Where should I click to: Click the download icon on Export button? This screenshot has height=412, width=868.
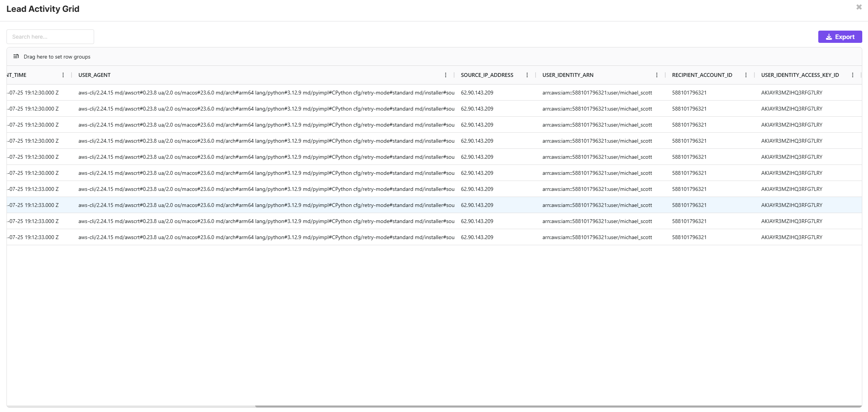(x=829, y=37)
